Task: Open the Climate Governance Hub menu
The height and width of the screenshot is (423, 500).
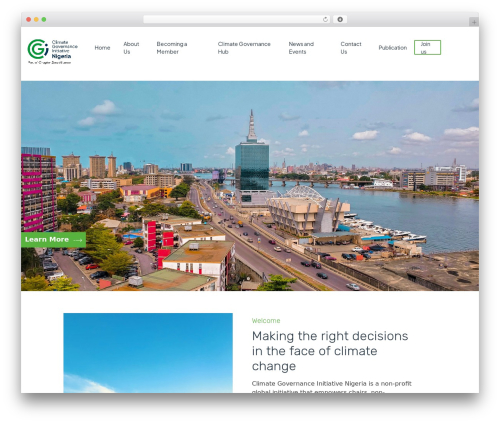Action: point(244,48)
